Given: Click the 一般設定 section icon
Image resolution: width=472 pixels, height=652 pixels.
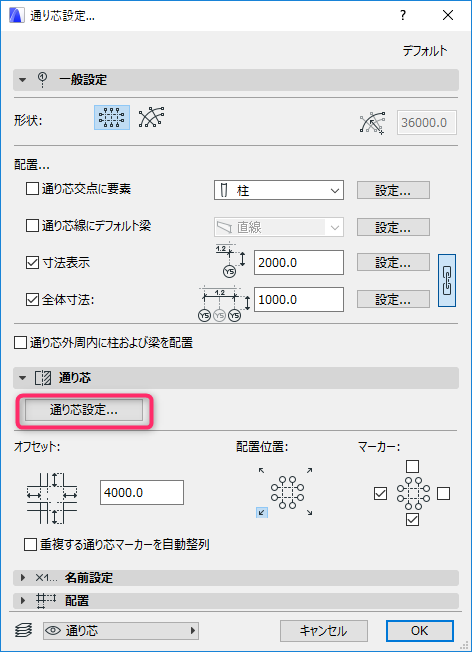Looking at the screenshot, I should 42,79.
